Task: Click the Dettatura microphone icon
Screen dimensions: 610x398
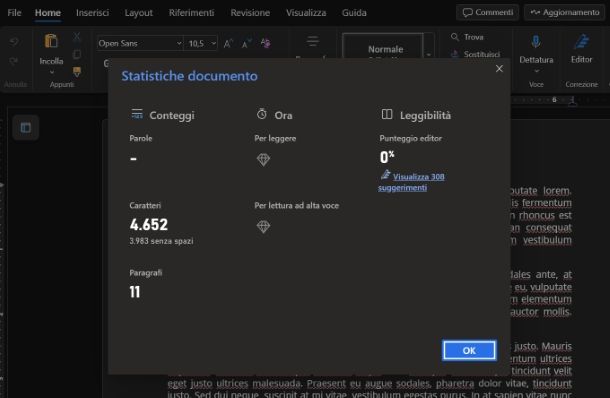Action: click(x=536, y=41)
